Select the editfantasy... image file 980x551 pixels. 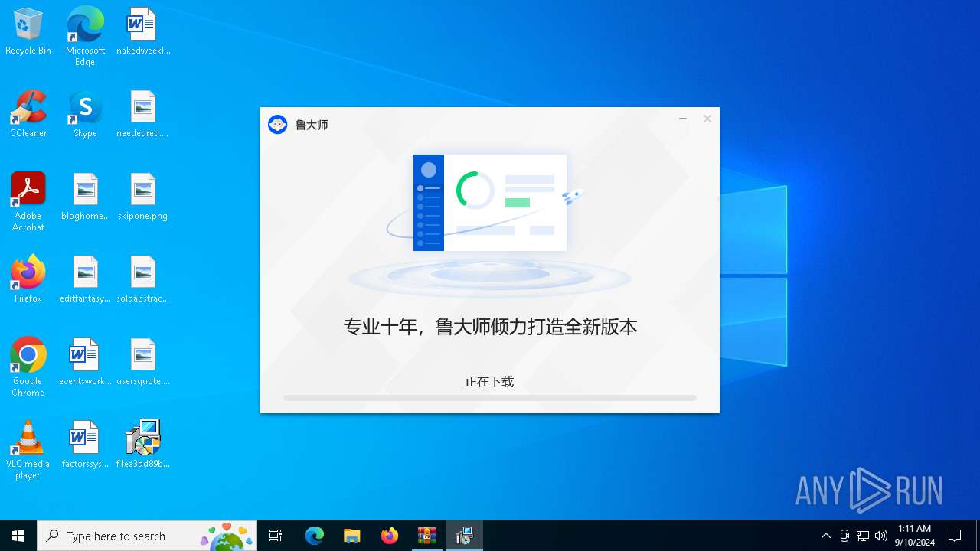pos(85,279)
